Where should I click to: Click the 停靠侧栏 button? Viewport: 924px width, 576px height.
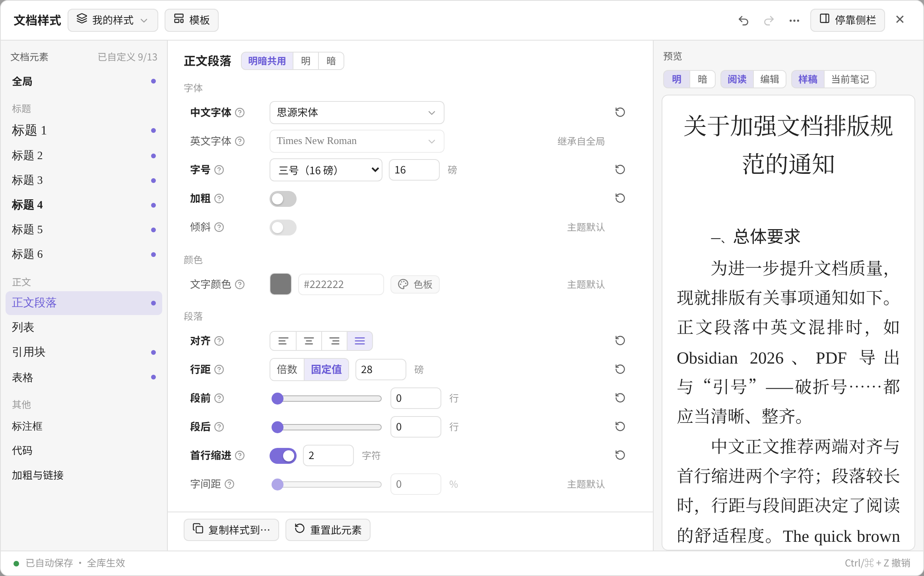click(x=848, y=20)
